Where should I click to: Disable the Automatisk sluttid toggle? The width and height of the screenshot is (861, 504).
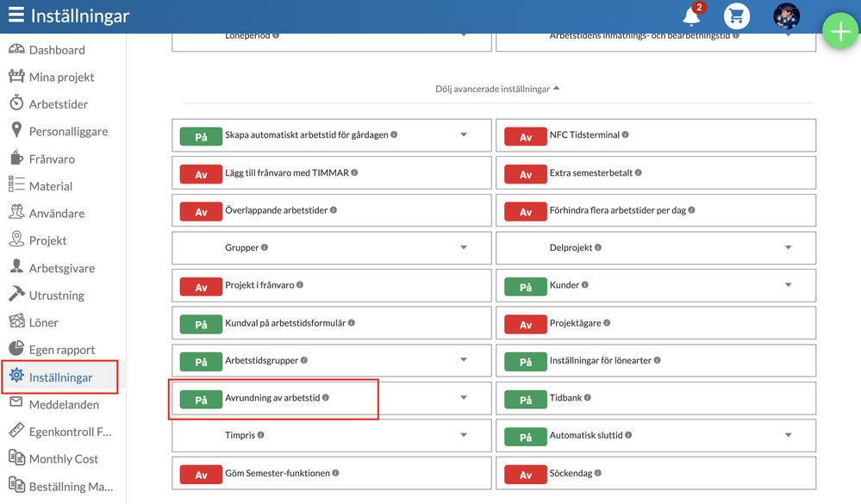point(526,438)
